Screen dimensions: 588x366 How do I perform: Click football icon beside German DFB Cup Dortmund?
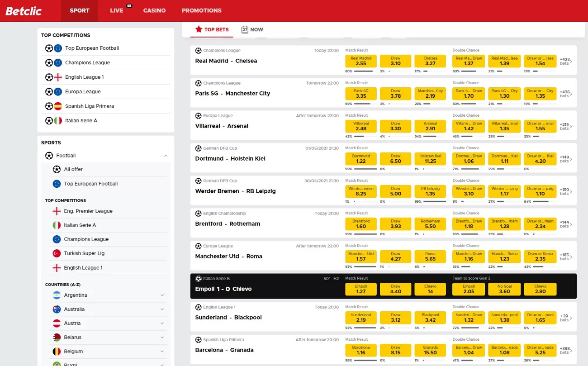[x=198, y=148]
